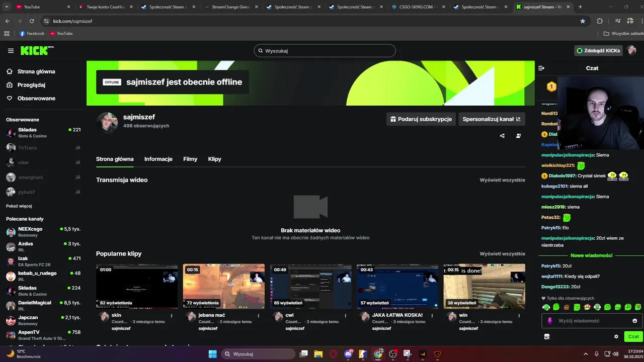Open the chat shop icon
The image size is (644, 362).
(547, 336)
